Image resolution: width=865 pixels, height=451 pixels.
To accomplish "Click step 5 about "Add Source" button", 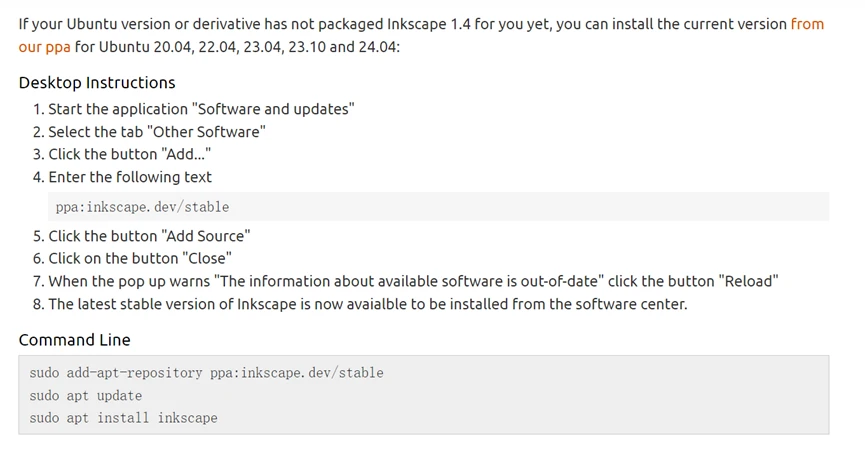I will (149, 236).
